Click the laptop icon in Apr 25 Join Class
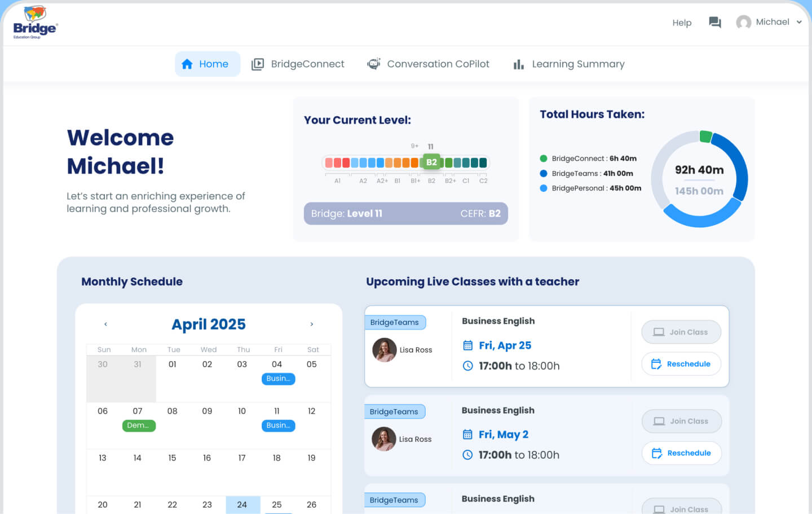812x514 pixels. pyautogui.click(x=659, y=332)
